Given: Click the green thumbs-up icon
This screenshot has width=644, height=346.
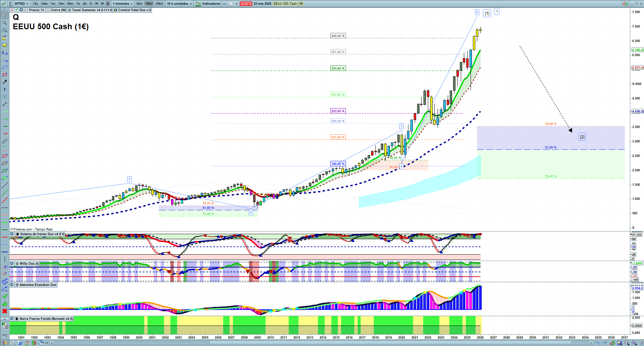Looking at the screenshot, I should [5, 304].
